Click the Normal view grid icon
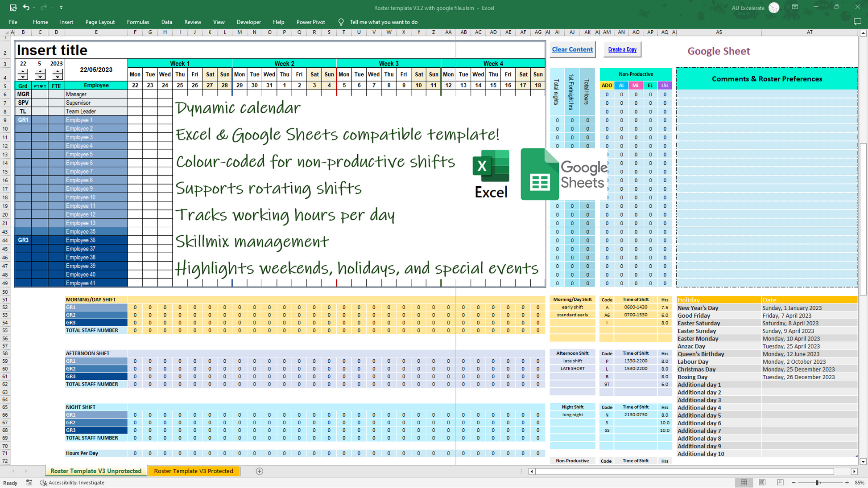The image size is (868, 488). 744,483
